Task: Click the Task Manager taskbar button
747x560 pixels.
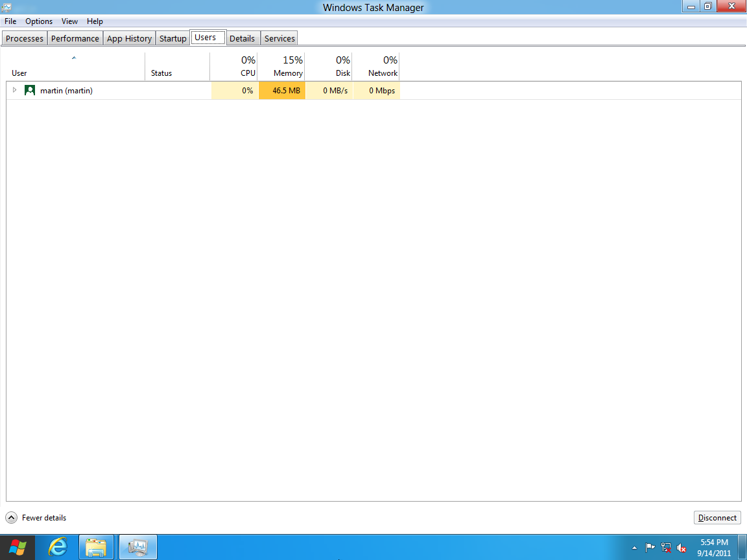Action: point(137,548)
